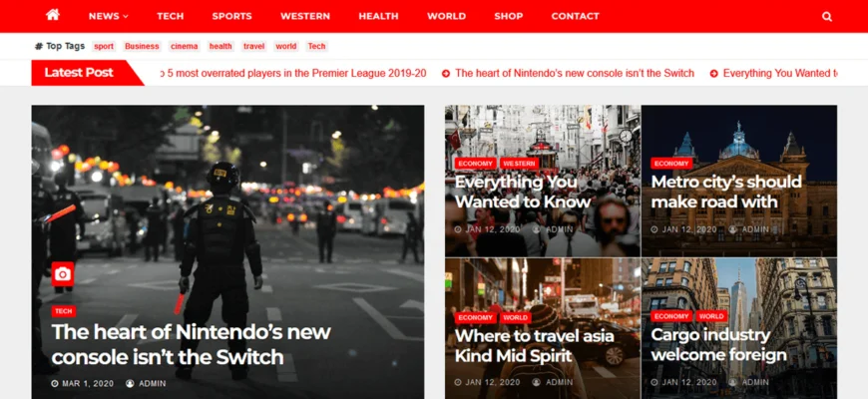Open Where to travel asia Kind Mid Spirit

coord(534,345)
